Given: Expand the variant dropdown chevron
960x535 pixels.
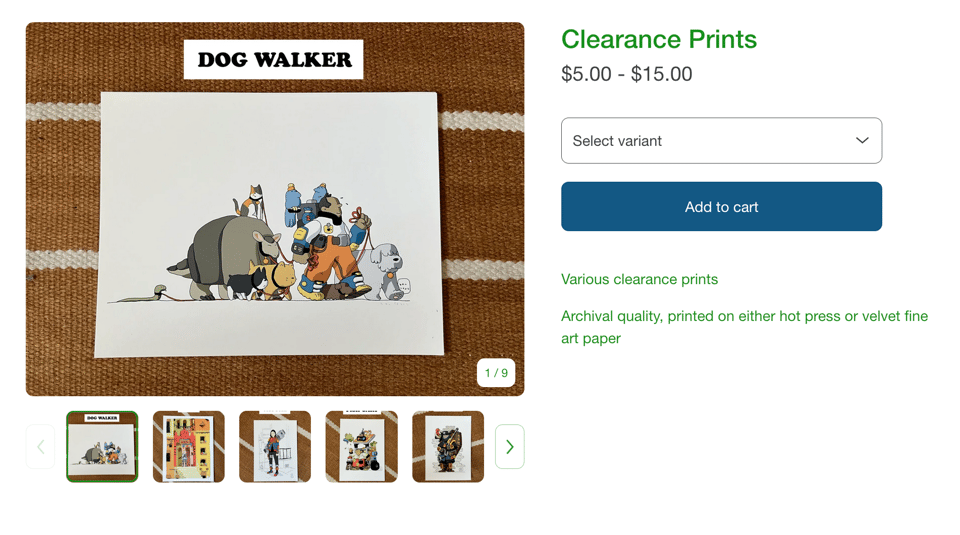Looking at the screenshot, I should (861, 141).
